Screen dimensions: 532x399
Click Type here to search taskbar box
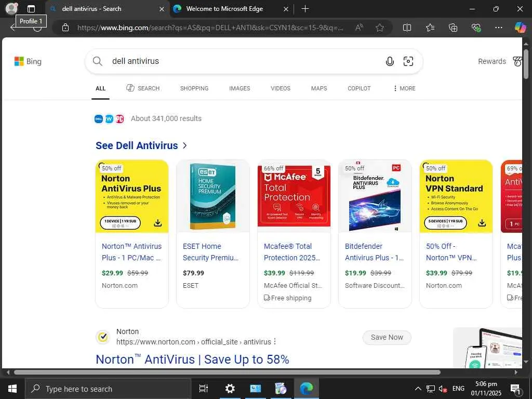click(108, 389)
